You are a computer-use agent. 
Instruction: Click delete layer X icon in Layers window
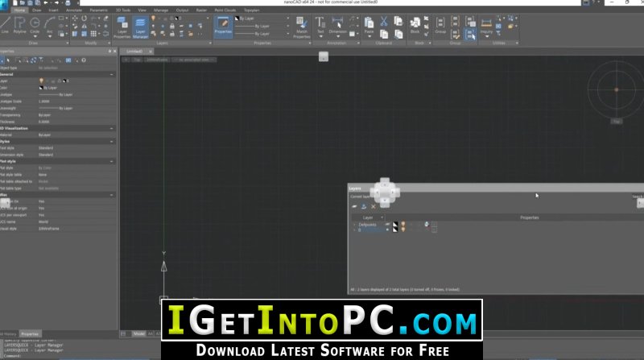pyautogui.click(x=373, y=206)
